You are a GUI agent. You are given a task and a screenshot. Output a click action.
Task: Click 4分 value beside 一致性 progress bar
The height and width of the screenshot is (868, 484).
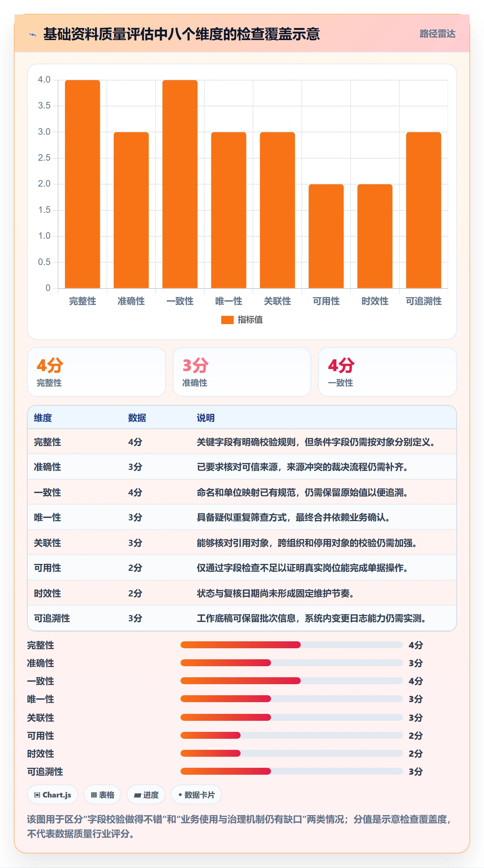(416, 681)
